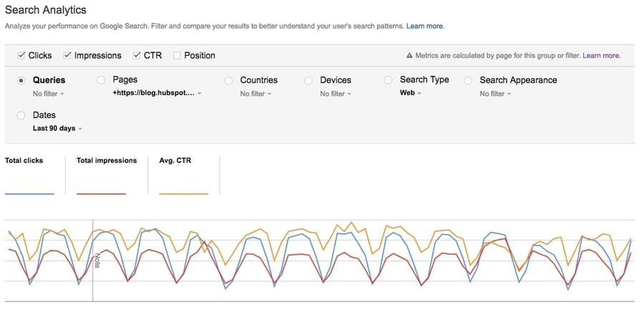Uncheck the Impressions checkbox
644x317 pixels.
click(67, 56)
